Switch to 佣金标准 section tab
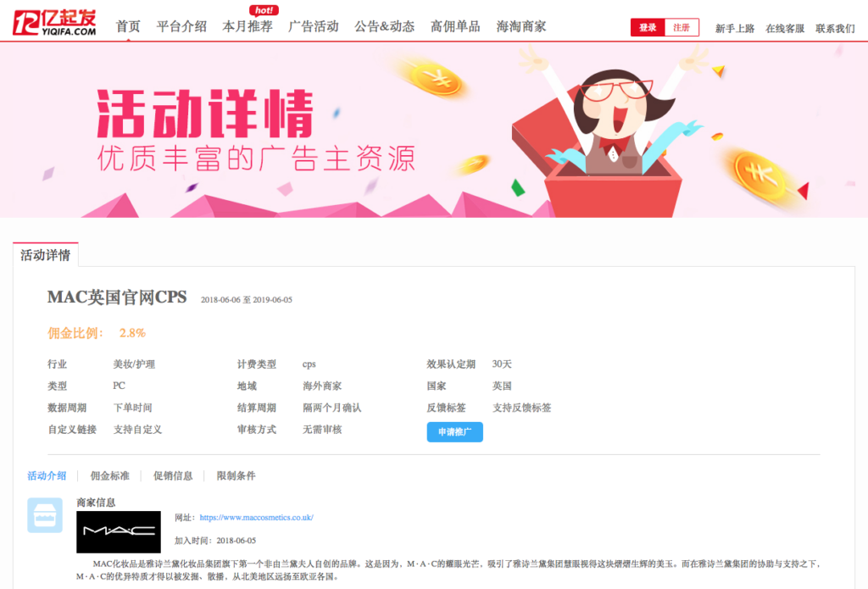The image size is (868, 589). (109, 475)
